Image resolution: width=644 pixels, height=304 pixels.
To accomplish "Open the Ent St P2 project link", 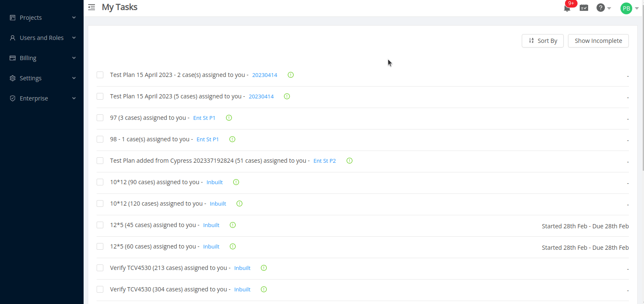I will click(x=325, y=161).
